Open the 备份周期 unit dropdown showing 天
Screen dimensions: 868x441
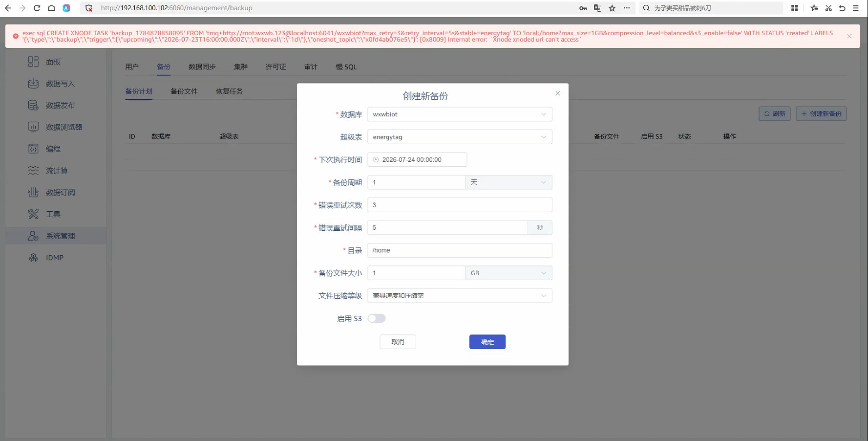tap(508, 182)
